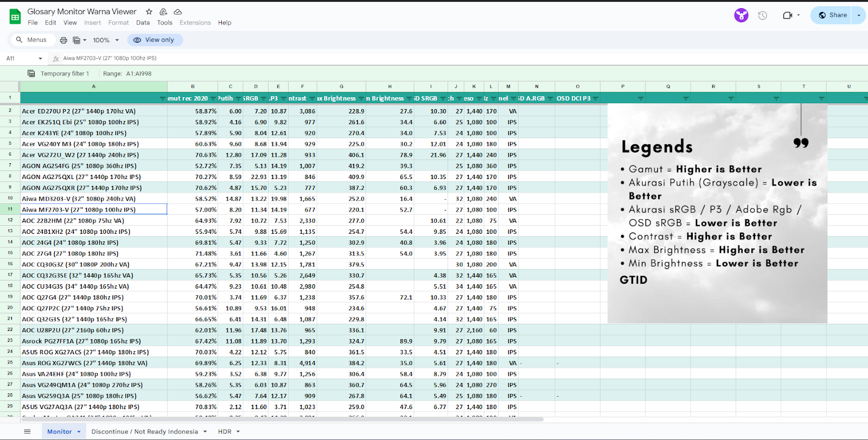This screenshot has height=440, width=868.
Task: Switch to the HDR sheet tab
Action: point(225,432)
